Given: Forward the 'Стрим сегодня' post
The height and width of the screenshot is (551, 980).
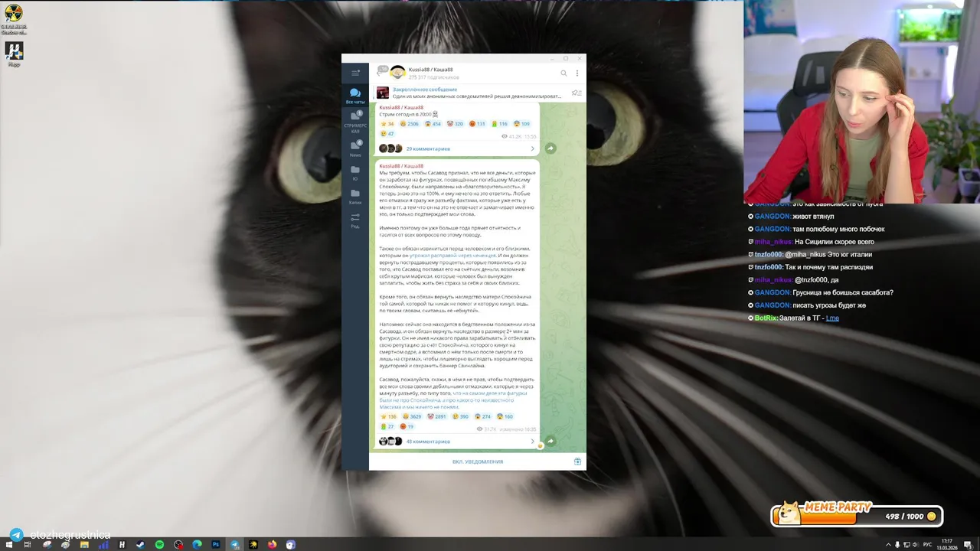Looking at the screenshot, I should (x=550, y=148).
